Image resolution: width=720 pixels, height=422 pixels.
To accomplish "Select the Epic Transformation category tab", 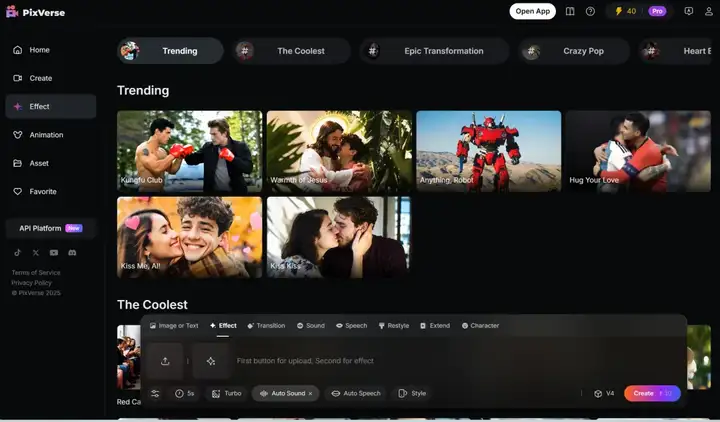I will pos(435,51).
